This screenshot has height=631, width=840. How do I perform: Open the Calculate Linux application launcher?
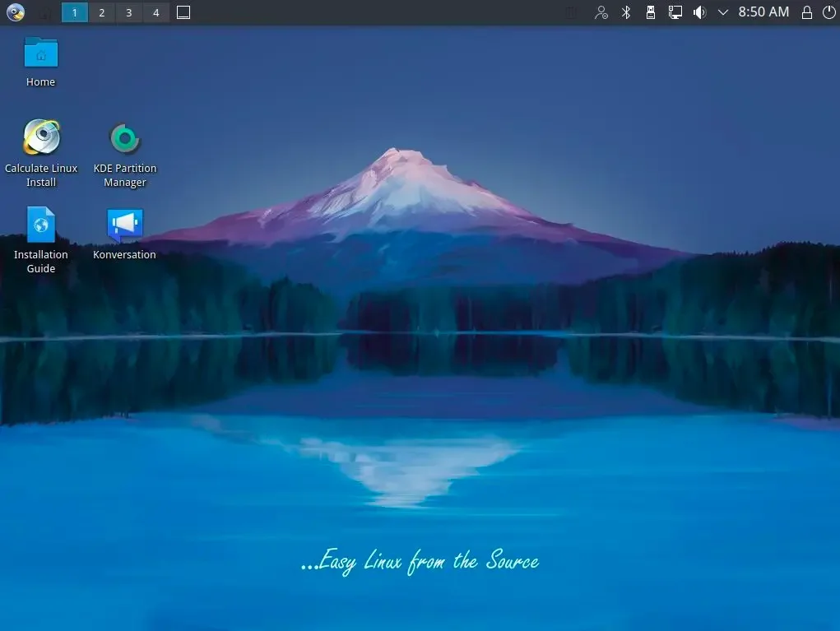(16, 12)
